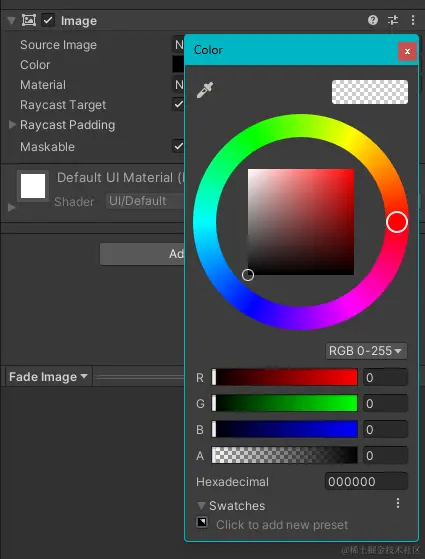The image size is (425, 559).
Task: Click the A alpha channel slider
Action: [x=285, y=455]
